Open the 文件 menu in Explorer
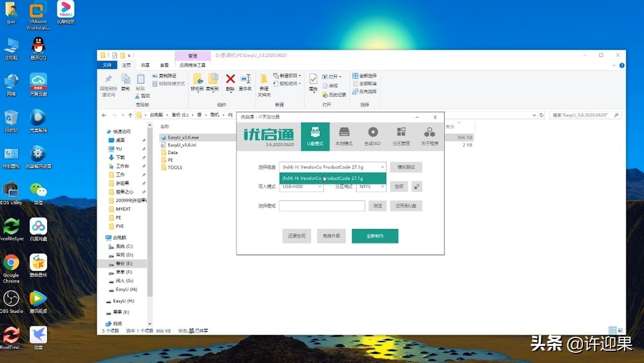 [107, 65]
